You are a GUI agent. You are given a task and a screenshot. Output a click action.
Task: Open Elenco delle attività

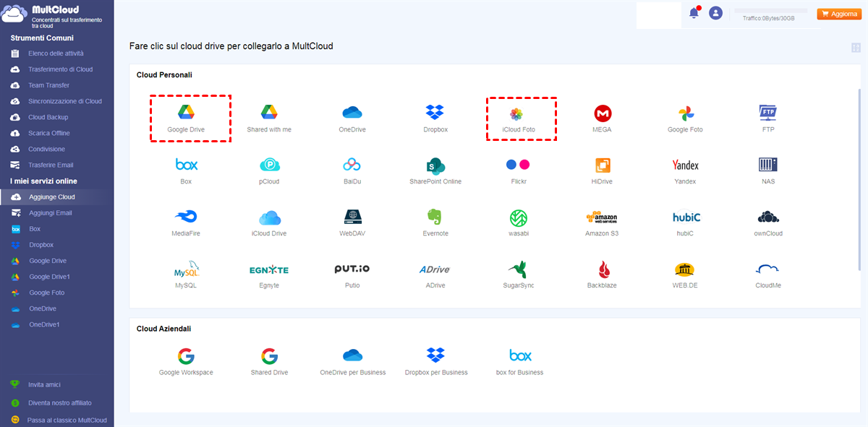tap(57, 53)
